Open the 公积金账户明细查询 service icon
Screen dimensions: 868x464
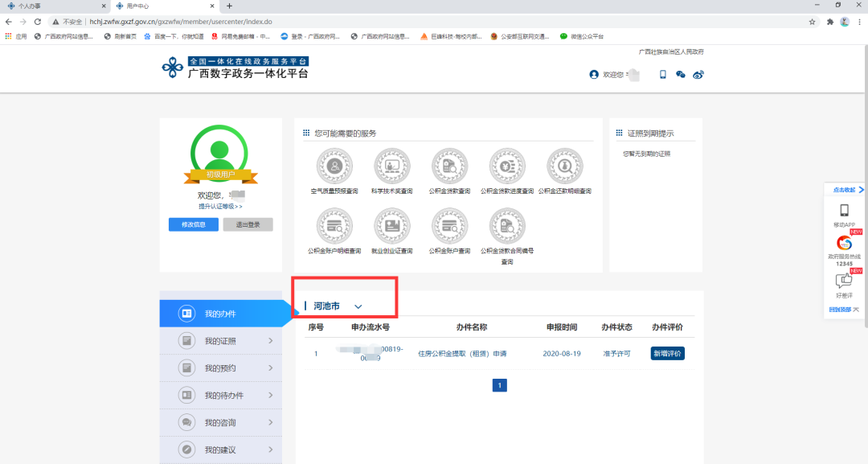[x=334, y=226]
